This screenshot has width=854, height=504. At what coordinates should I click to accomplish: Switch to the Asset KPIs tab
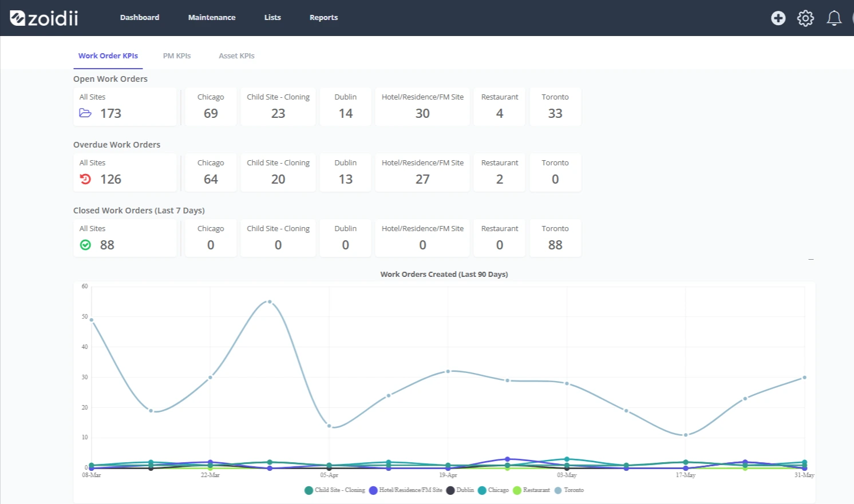236,56
